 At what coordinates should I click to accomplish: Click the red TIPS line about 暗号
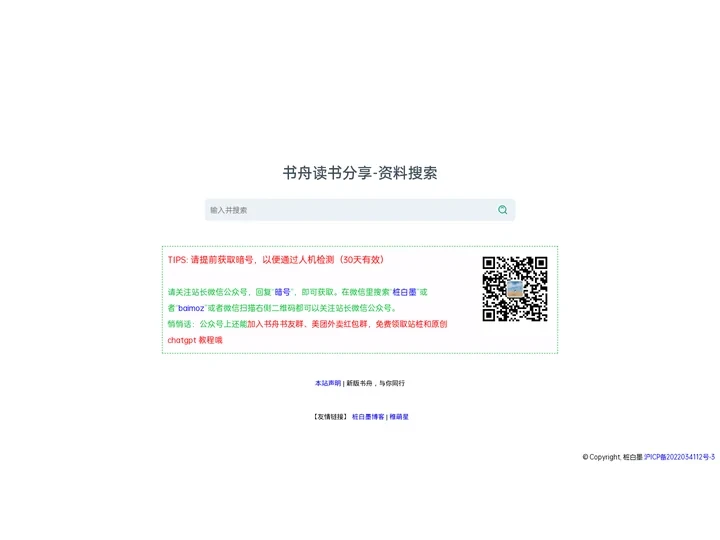[x=276, y=260]
